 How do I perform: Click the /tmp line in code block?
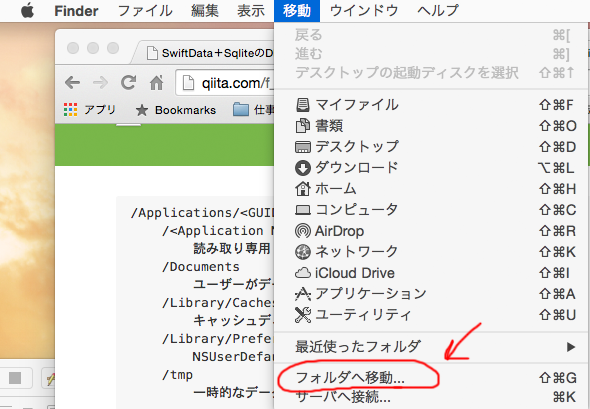point(177,375)
